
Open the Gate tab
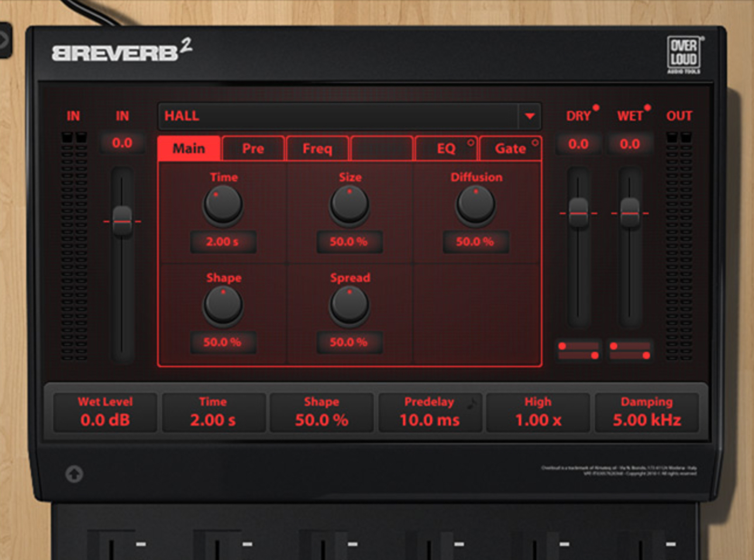point(510,148)
